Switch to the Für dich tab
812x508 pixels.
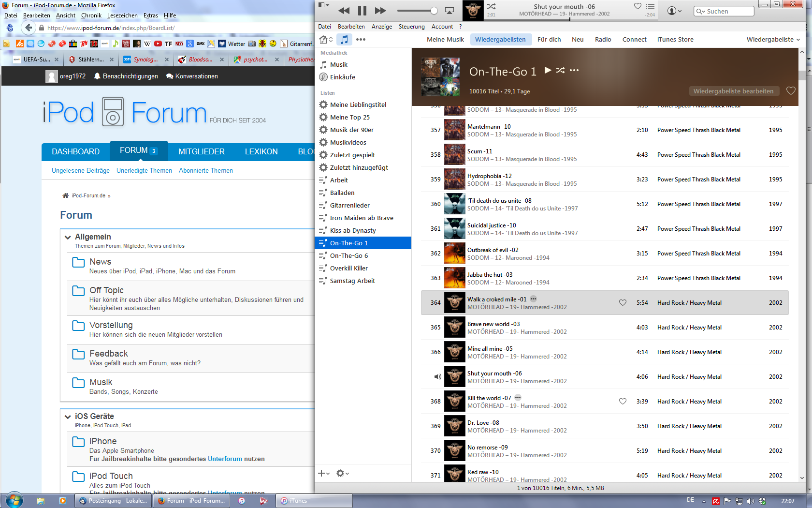click(549, 39)
